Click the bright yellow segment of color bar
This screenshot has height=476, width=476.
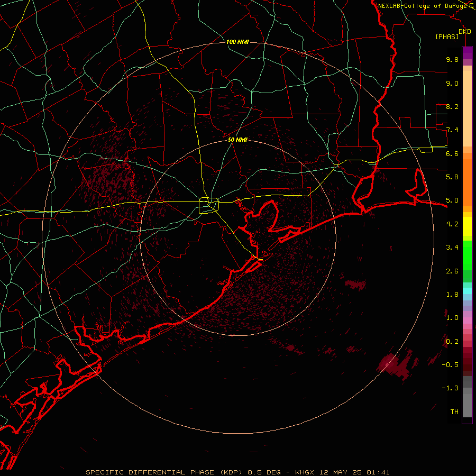[x=467, y=226]
